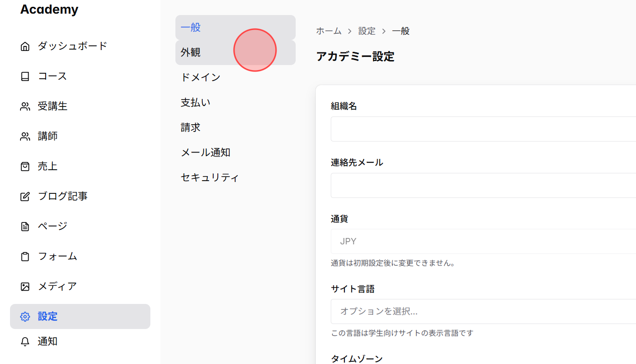This screenshot has width=636, height=364.
Task: Click the フォーム clipboard icon
Action: click(25, 256)
